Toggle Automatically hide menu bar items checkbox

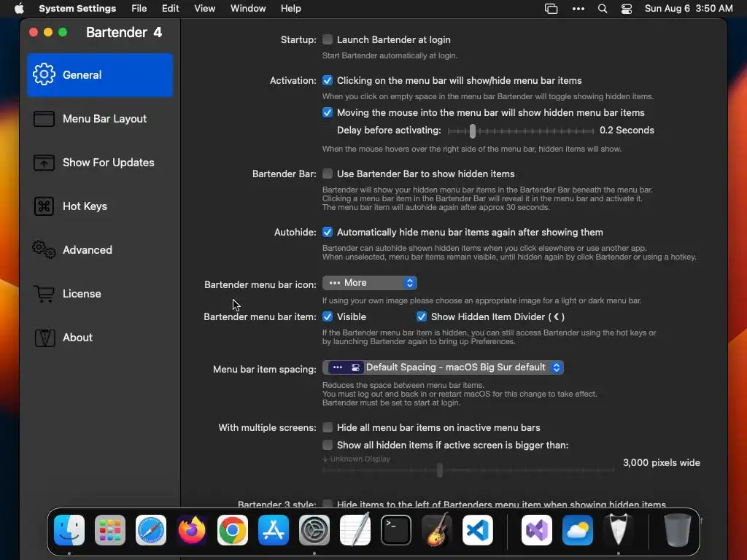328,232
